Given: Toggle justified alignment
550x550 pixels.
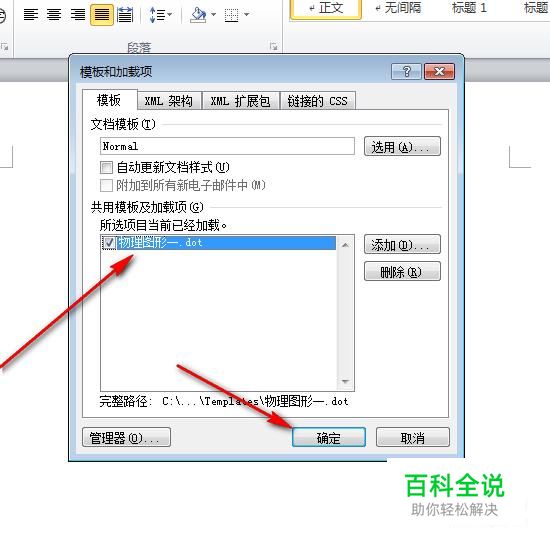Looking at the screenshot, I should tap(102, 15).
